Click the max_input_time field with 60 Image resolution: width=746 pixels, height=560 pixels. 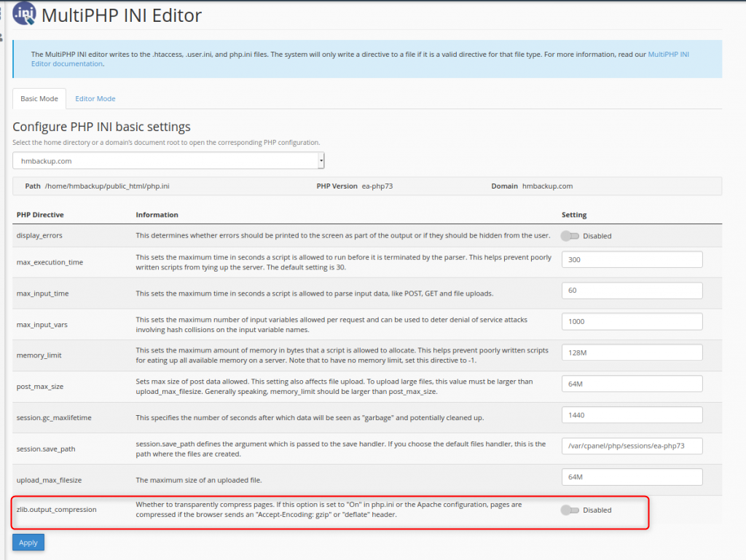pyautogui.click(x=632, y=291)
